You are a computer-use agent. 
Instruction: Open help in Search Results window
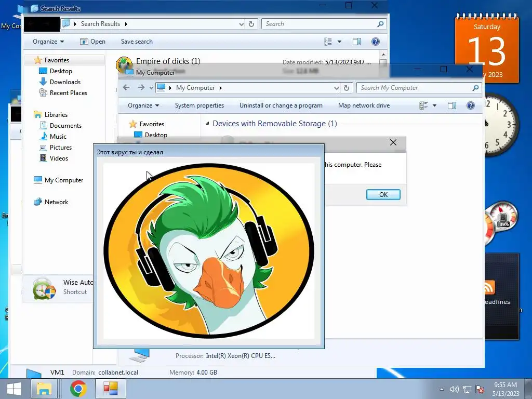[x=375, y=42]
